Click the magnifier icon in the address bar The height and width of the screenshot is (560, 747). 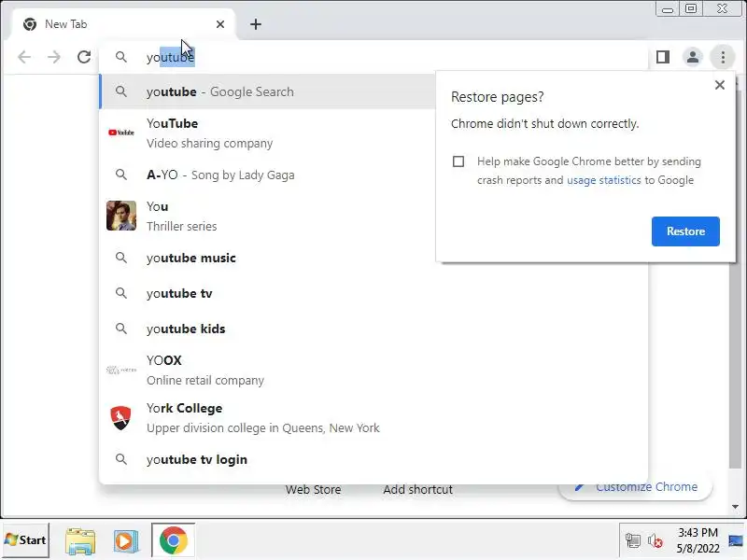121,57
